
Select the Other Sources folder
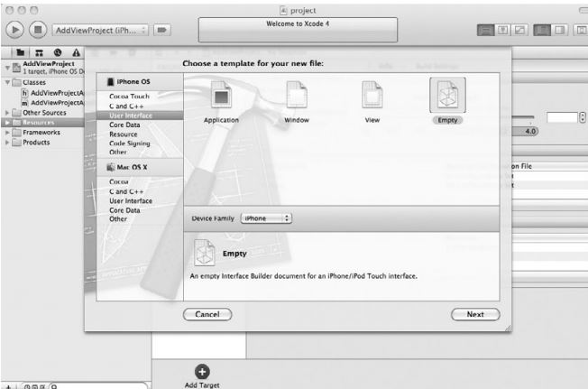pyautogui.click(x=39, y=113)
